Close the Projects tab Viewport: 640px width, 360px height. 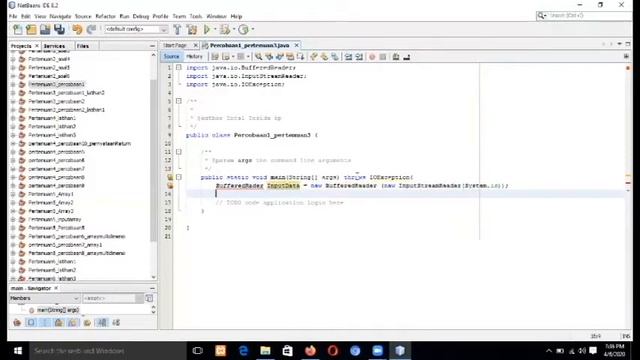(37, 46)
